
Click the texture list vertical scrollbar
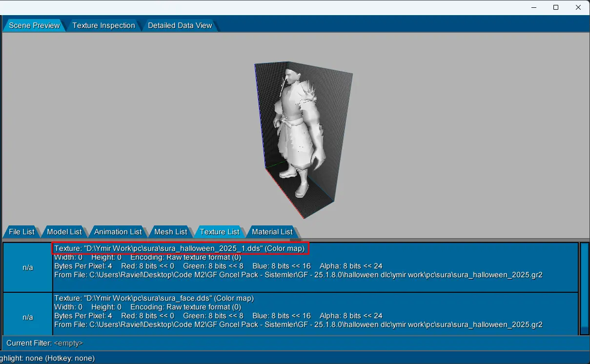pos(584,288)
